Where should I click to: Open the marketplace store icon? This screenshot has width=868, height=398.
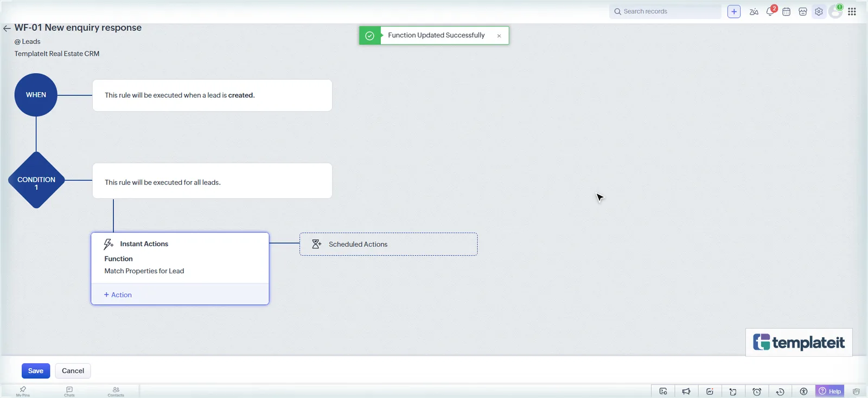click(x=803, y=11)
